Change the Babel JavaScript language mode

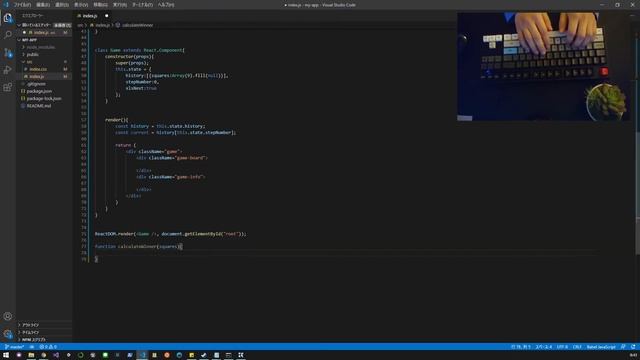click(601, 347)
